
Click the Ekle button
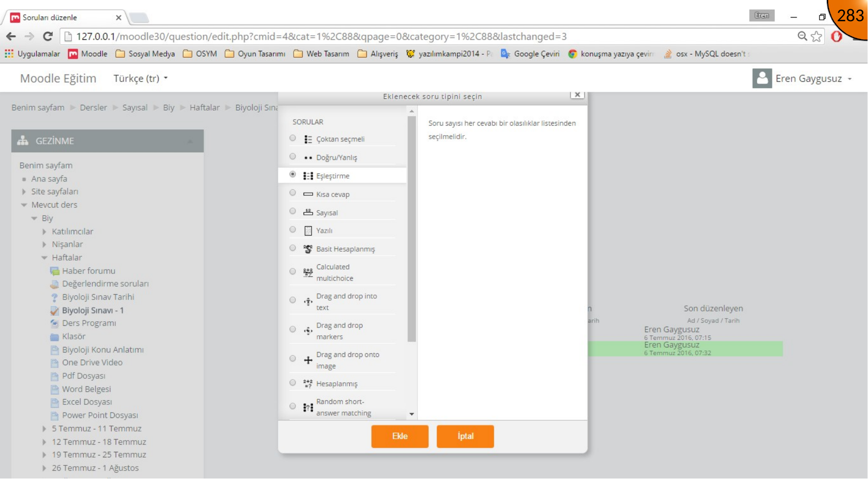[400, 436]
